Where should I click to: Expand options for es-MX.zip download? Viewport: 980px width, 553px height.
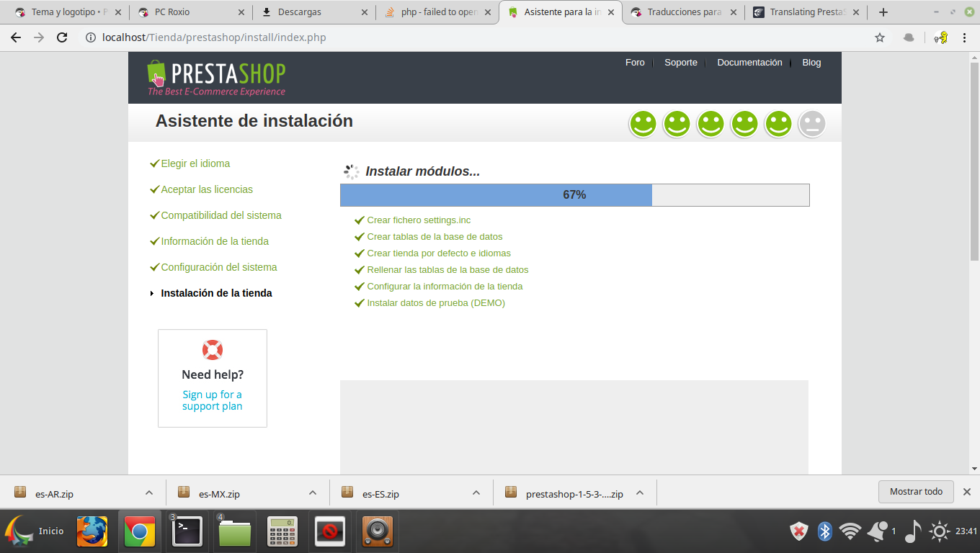click(x=313, y=493)
